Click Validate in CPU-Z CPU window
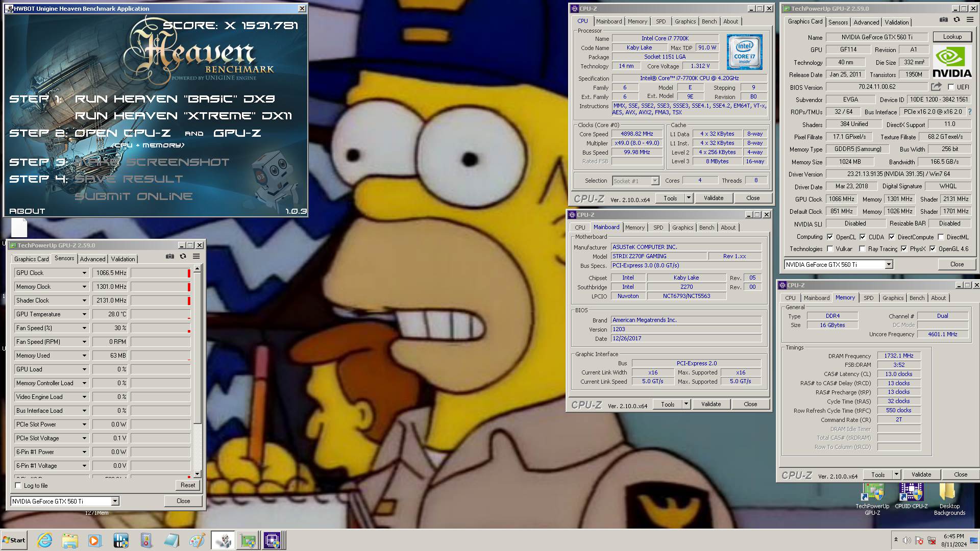This screenshot has height=551, width=980. coord(713,198)
